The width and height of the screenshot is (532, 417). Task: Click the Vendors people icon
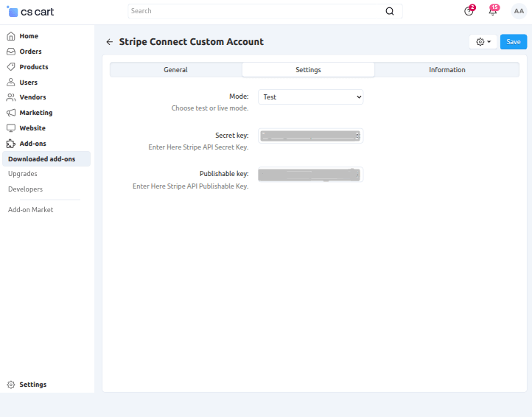(11, 97)
